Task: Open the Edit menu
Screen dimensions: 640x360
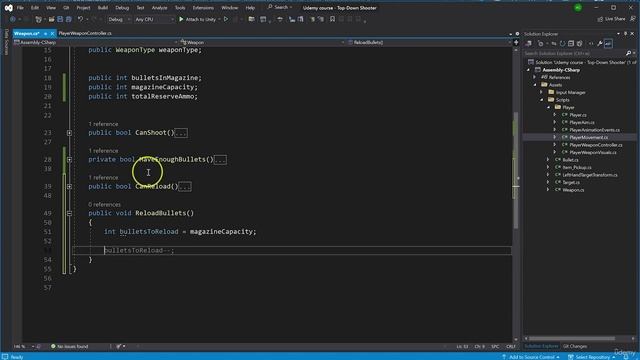Action: 35,8
